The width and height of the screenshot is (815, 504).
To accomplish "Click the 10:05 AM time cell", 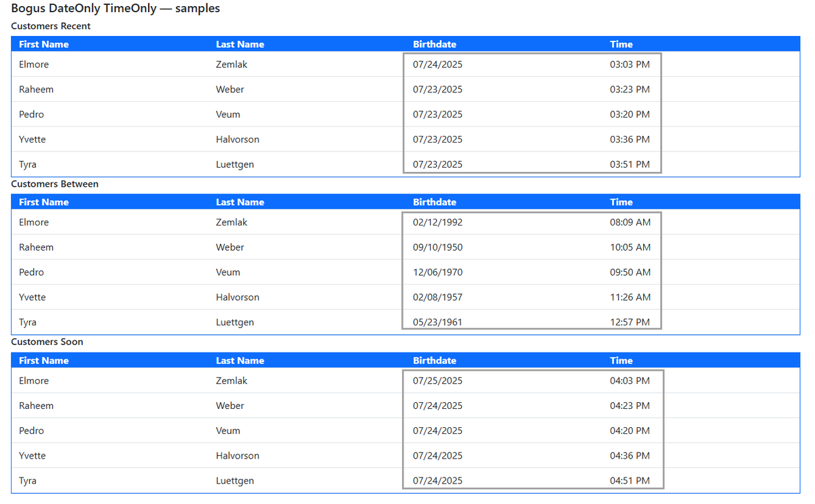I will click(x=630, y=247).
